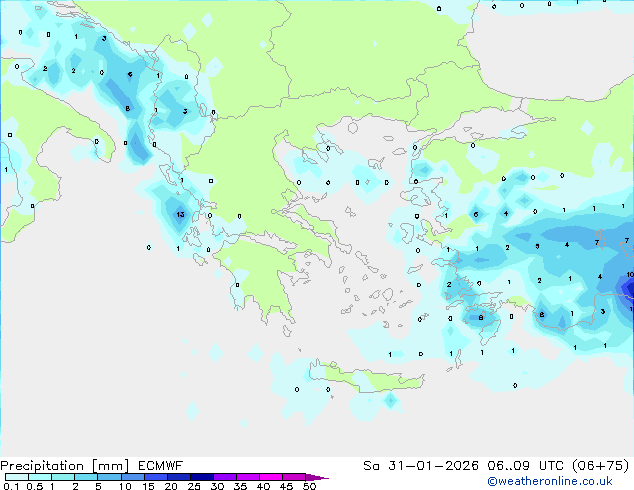Click the above-50 mm legend arrow tip
The image size is (634, 490).
pyautogui.click(x=317, y=477)
